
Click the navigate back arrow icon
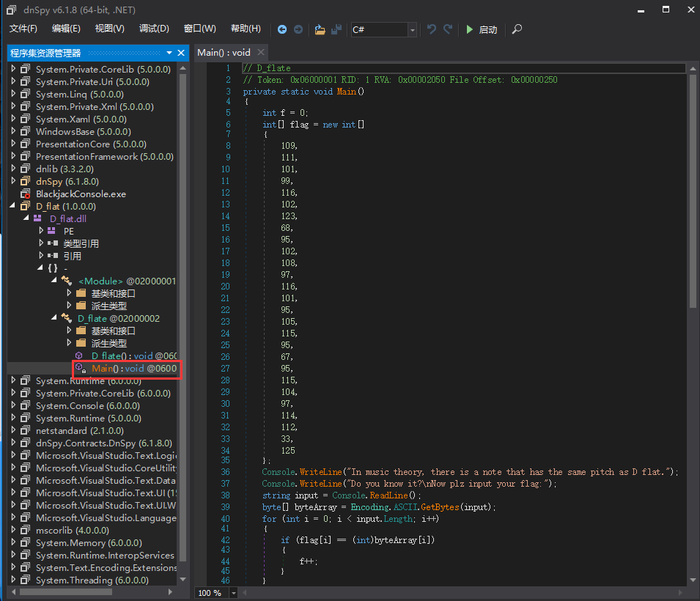click(282, 29)
